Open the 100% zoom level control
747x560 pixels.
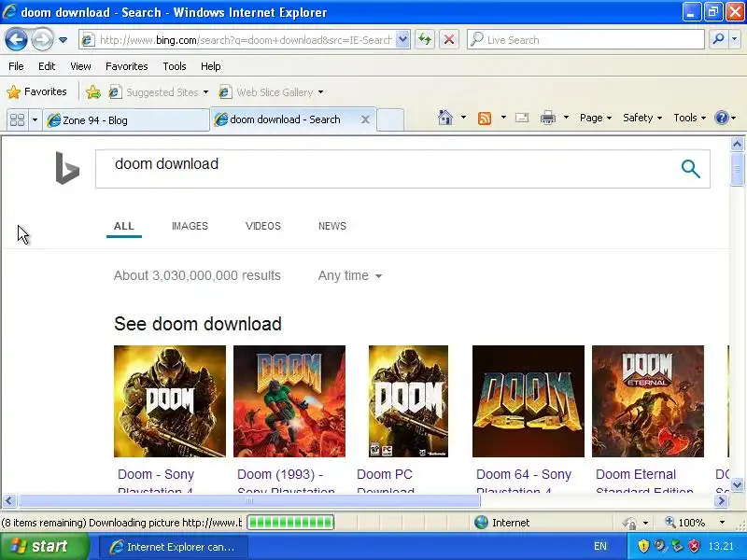pyautogui.click(x=696, y=523)
